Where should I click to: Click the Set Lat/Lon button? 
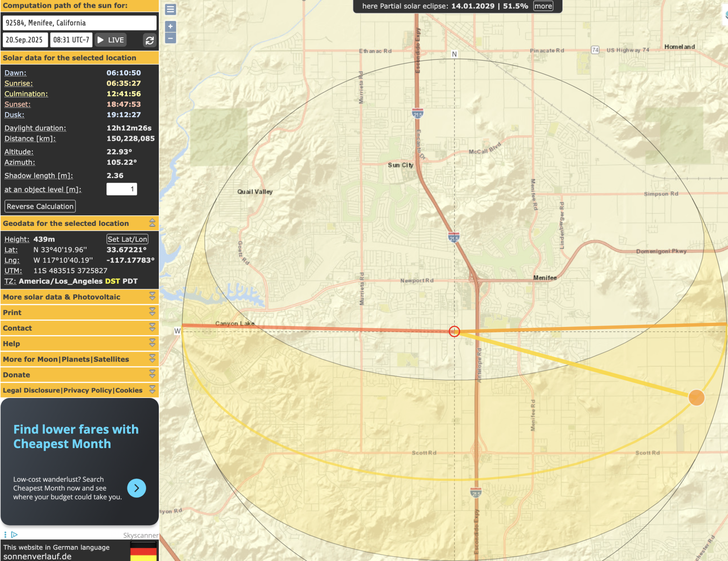click(x=127, y=239)
